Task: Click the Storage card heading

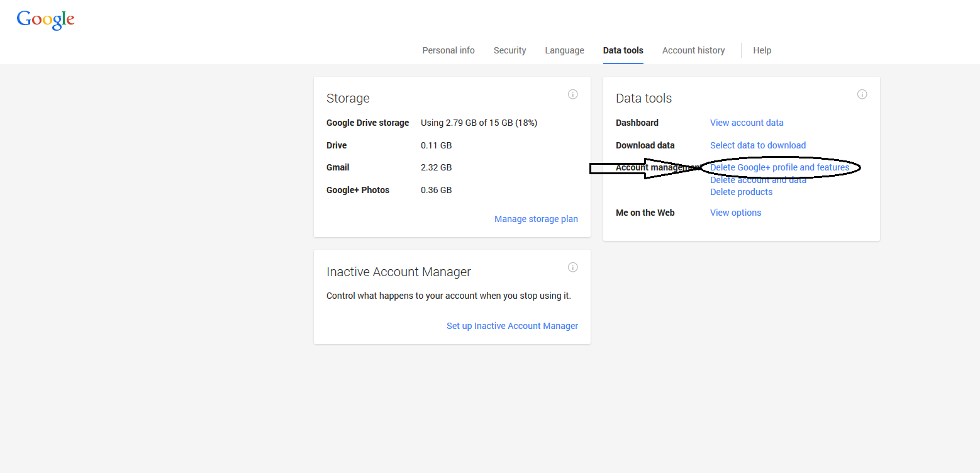Action: pos(348,98)
